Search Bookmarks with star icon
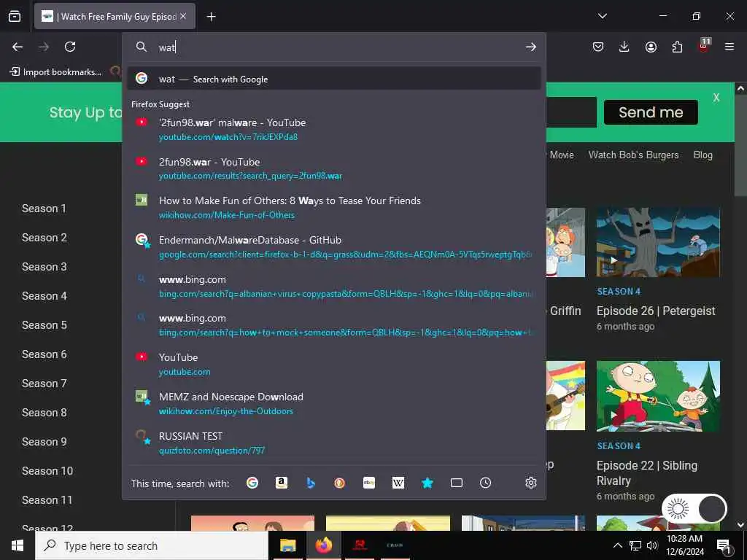The image size is (747, 560). tap(427, 483)
